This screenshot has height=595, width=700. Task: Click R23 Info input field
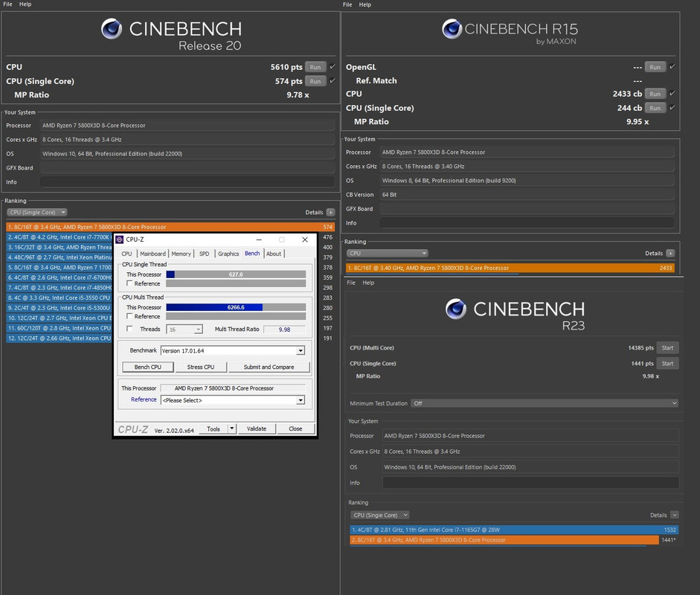pyautogui.click(x=531, y=483)
